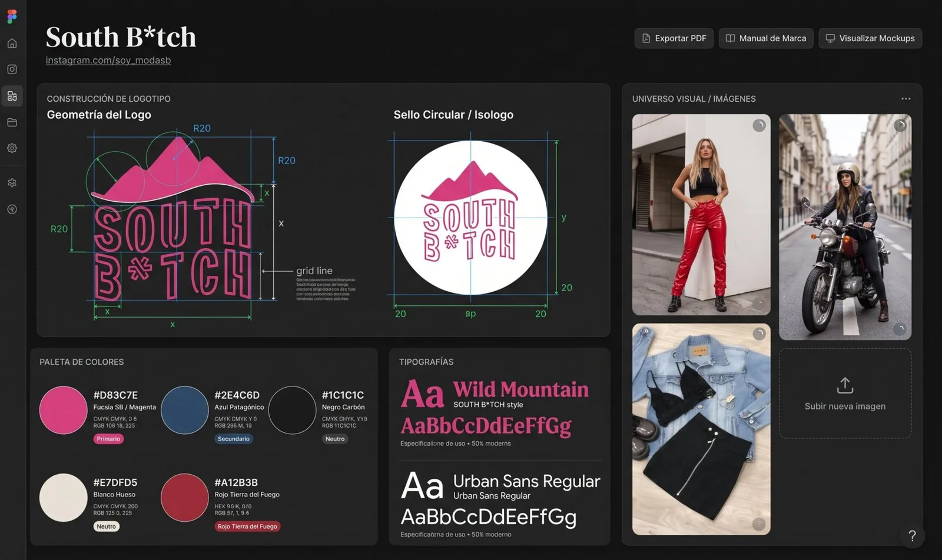Click bottom-right icon on red pants photo
Viewport: 942px width, 560px height.
click(759, 304)
